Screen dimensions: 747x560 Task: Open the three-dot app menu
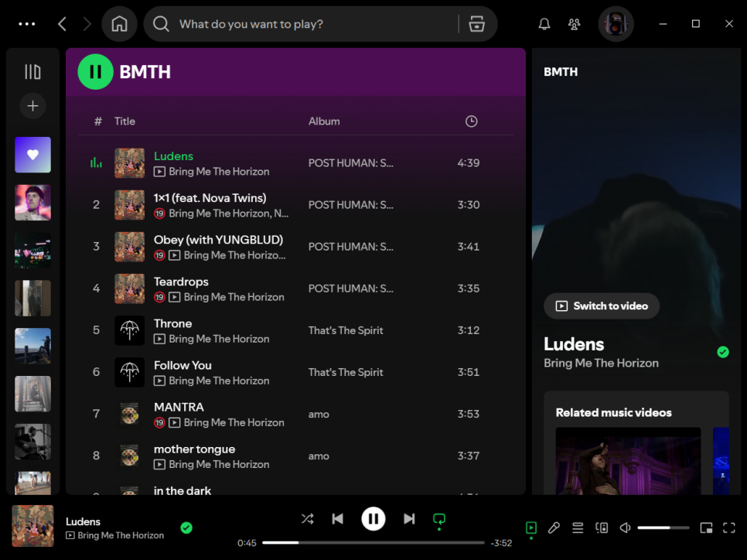(26, 24)
